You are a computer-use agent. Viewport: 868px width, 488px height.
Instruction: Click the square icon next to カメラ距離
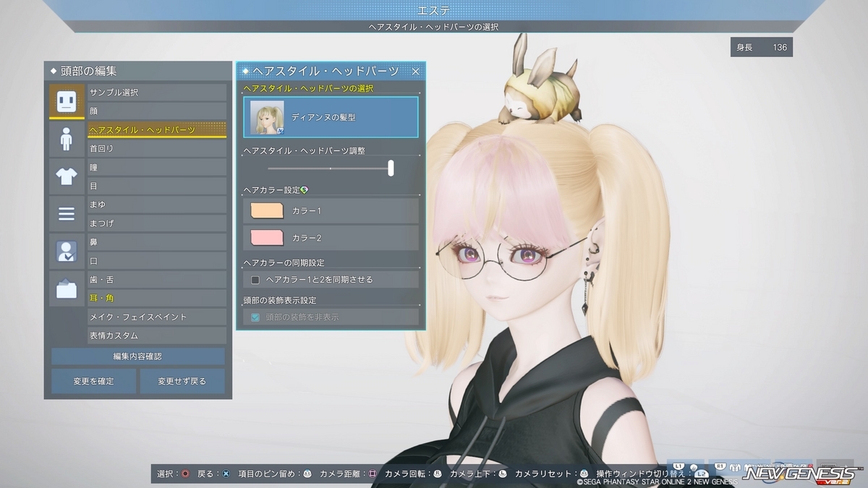point(373,474)
